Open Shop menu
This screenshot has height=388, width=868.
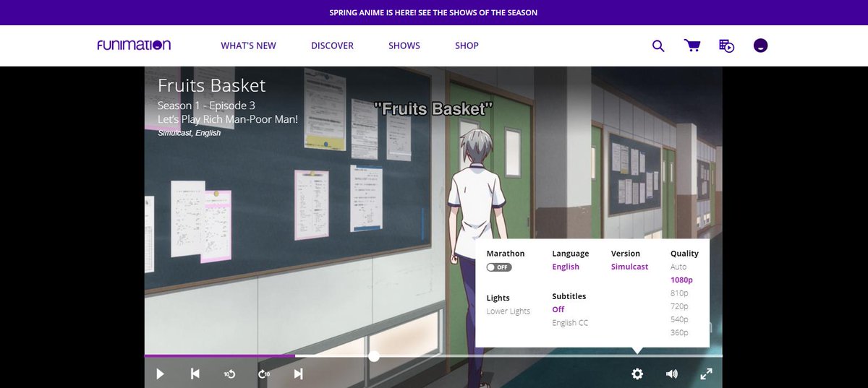(x=467, y=46)
